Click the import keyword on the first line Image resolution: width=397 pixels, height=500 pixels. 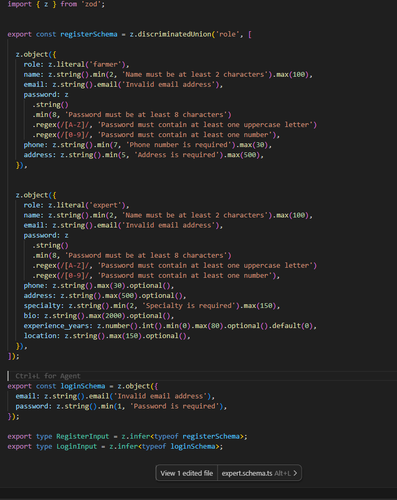[x=19, y=4]
